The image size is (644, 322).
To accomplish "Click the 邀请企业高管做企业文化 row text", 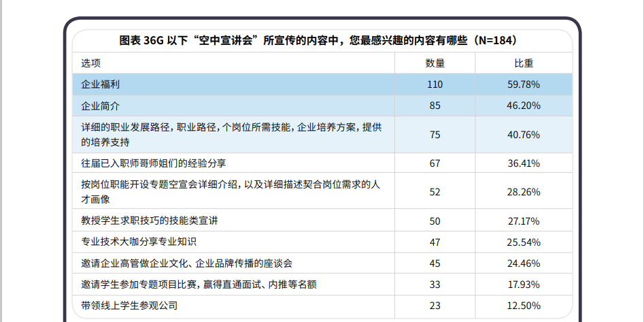I will click(187, 263).
